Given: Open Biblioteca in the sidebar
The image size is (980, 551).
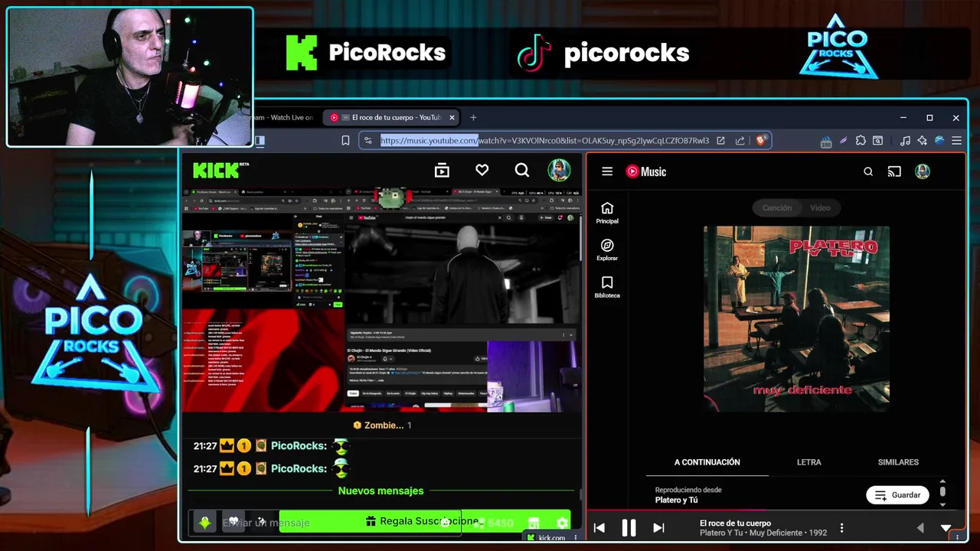Looking at the screenshot, I should pos(607,287).
